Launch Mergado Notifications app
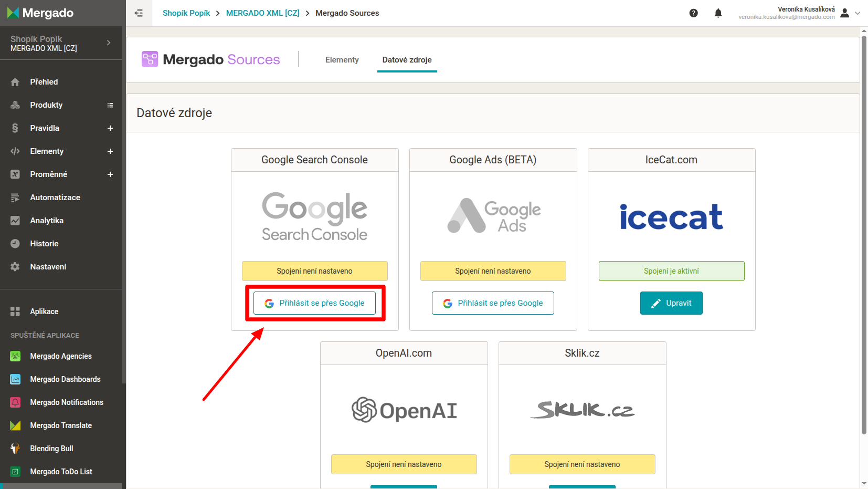Viewport: 868px width, 489px height. [67, 402]
